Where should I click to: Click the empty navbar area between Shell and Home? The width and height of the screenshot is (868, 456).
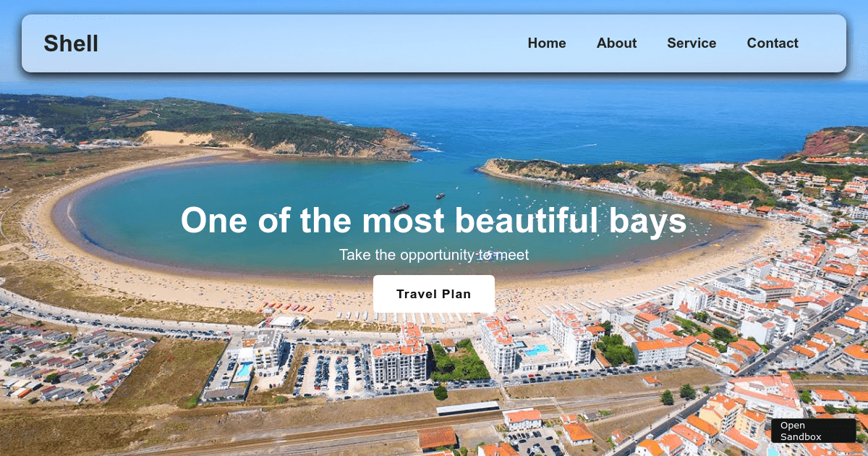(x=311, y=43)
